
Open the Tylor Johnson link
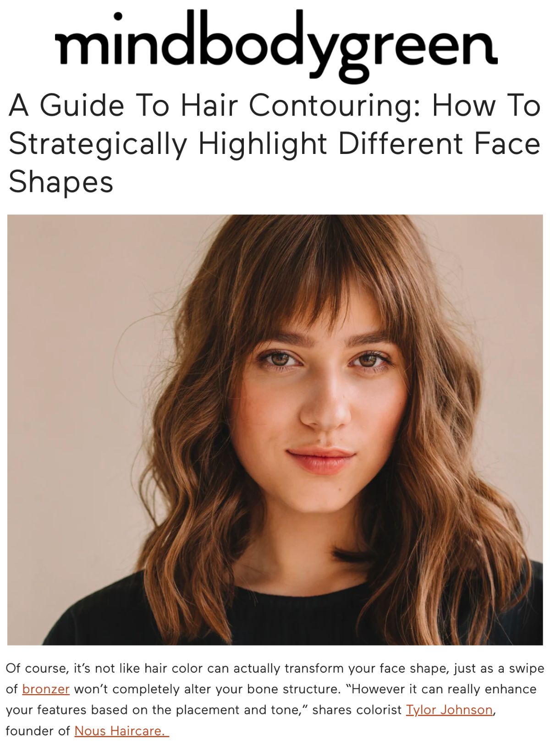pyautogui.click(x=449, y=710)
